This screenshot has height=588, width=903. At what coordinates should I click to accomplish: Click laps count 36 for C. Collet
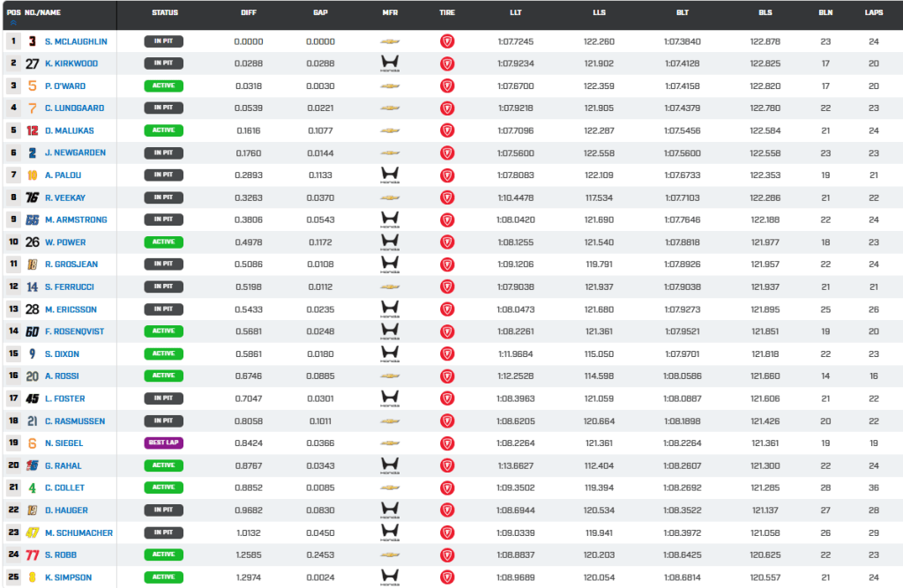tap(874, 488)
